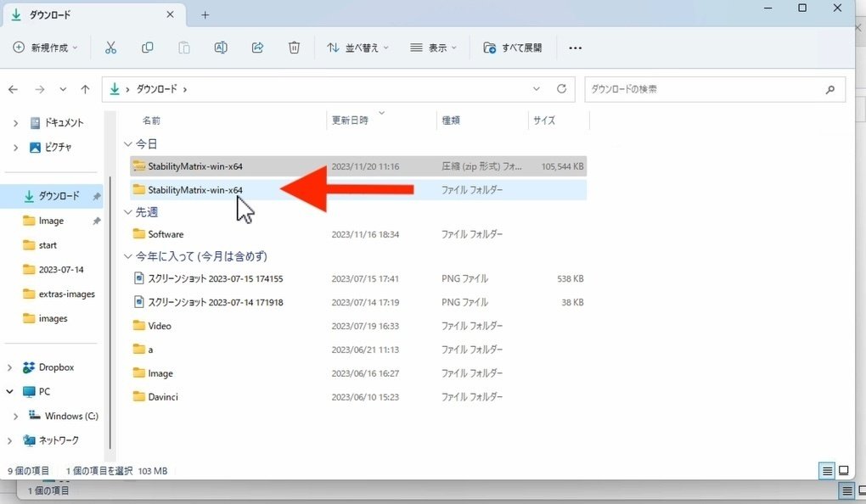Select ピクチャ in navigation pane

(x=51, y=148)
